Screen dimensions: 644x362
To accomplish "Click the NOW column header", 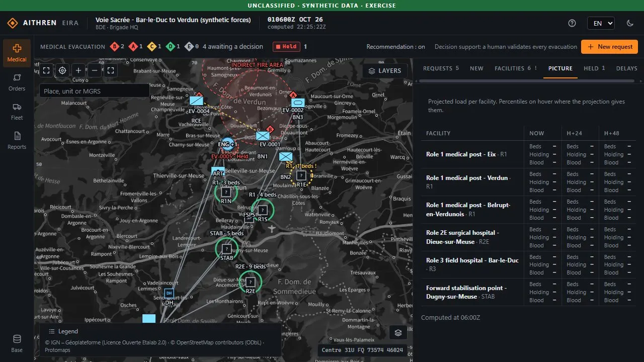I will pos(537,133).
